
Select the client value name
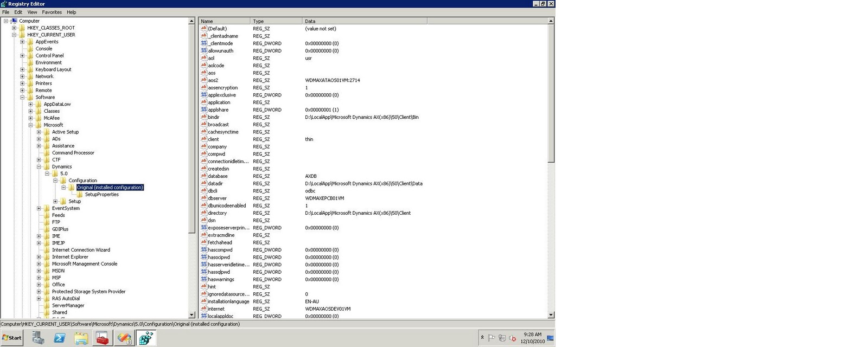click(214, 139)
